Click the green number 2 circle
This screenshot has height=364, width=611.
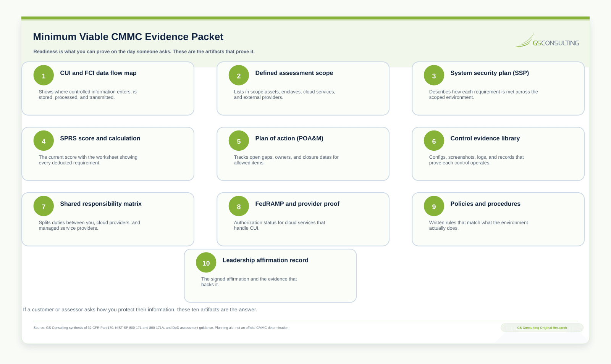[x=239, y=76]
